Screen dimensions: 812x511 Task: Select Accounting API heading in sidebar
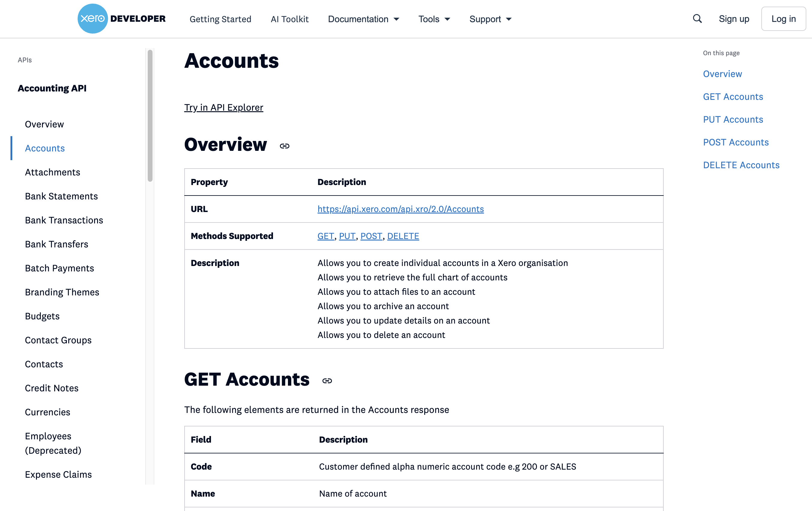52,88
